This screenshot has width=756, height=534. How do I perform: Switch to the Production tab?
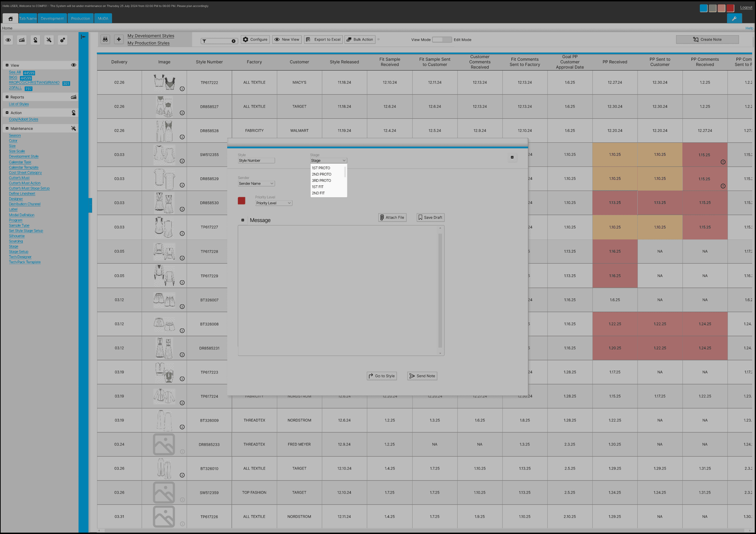point(80,18)
